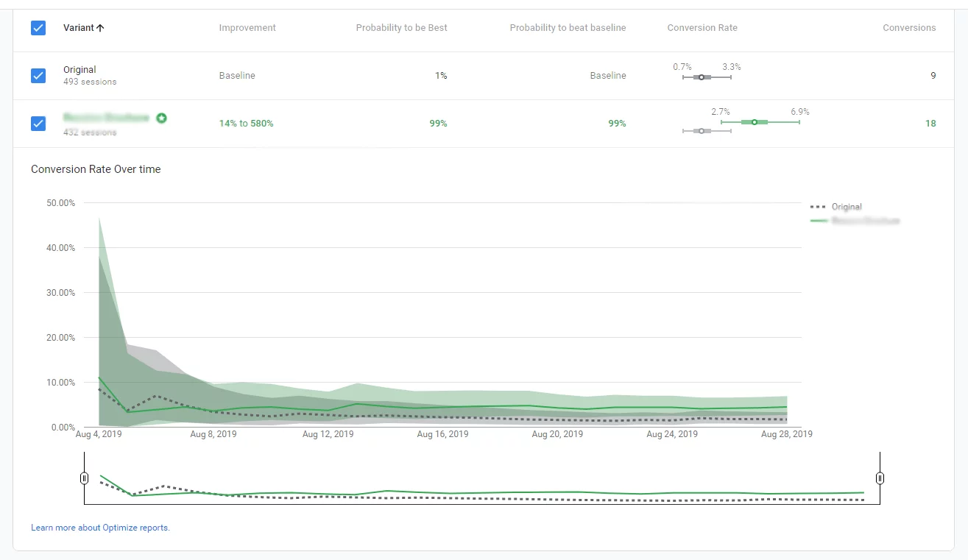Uncheck the second variant's checkbox
The image size is (968, 560).
point(38,124)
